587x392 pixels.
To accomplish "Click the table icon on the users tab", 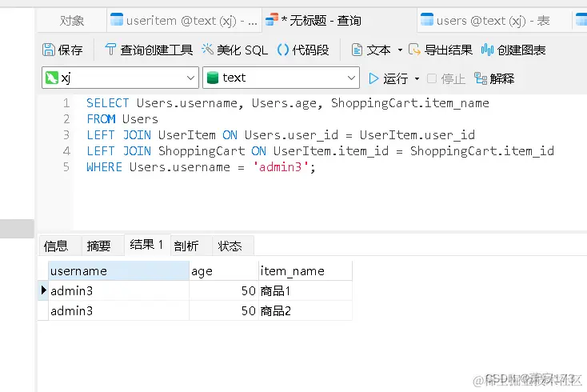I will [427, 19].
